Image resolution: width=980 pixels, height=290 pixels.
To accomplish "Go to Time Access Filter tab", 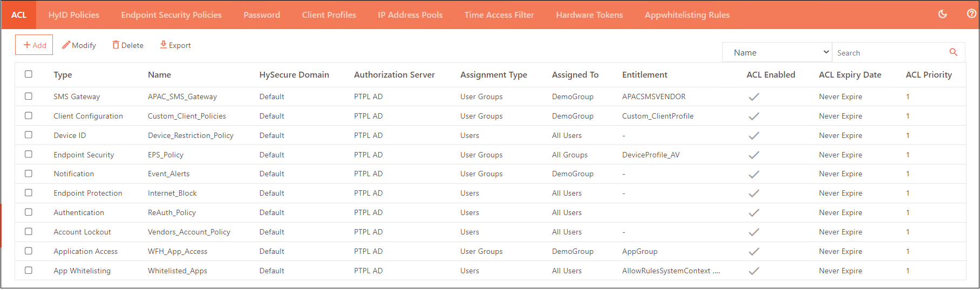I will pyautogui.click(x=499, y=15).
